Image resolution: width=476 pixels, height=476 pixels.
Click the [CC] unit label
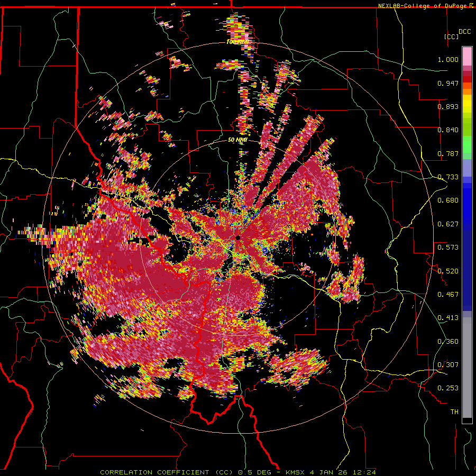tap(452, 36)
